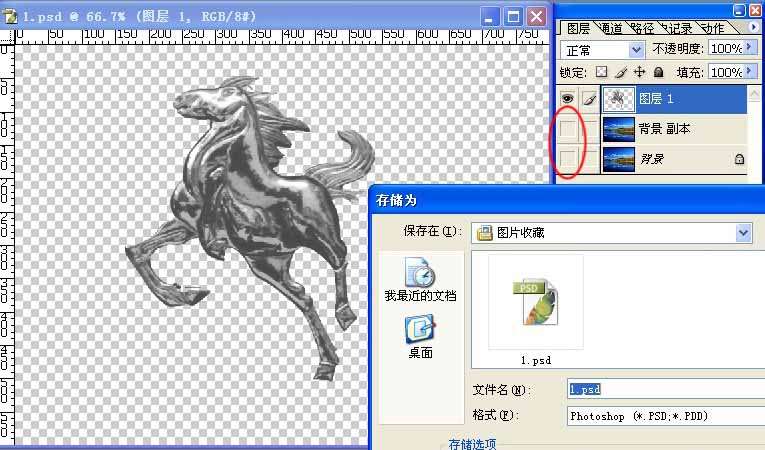Open 不透明度 opacity slider arrow

tap(750, 49)
